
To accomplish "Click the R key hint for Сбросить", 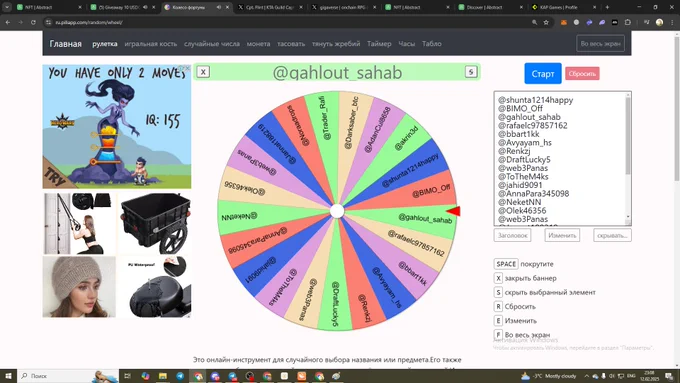I will coord(498,306).
